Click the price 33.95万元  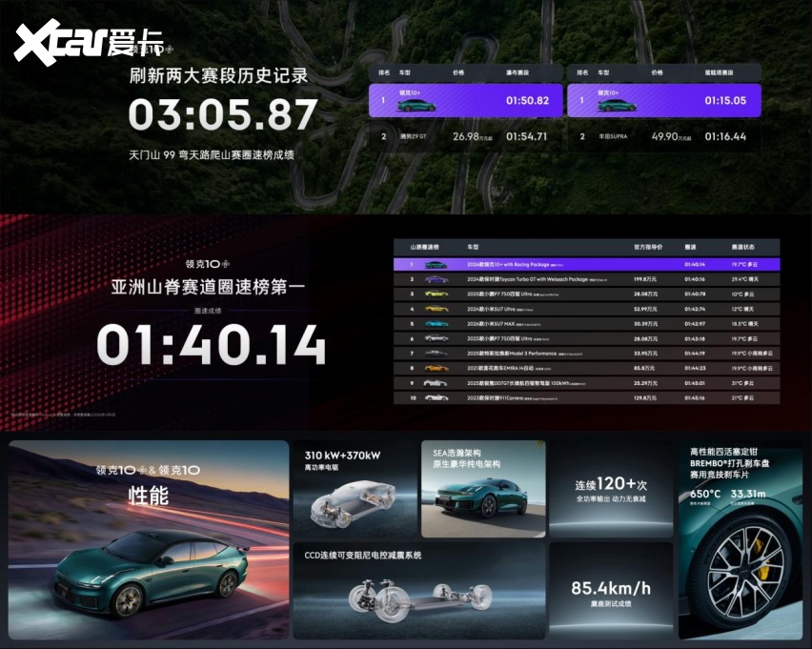(645, 354)
